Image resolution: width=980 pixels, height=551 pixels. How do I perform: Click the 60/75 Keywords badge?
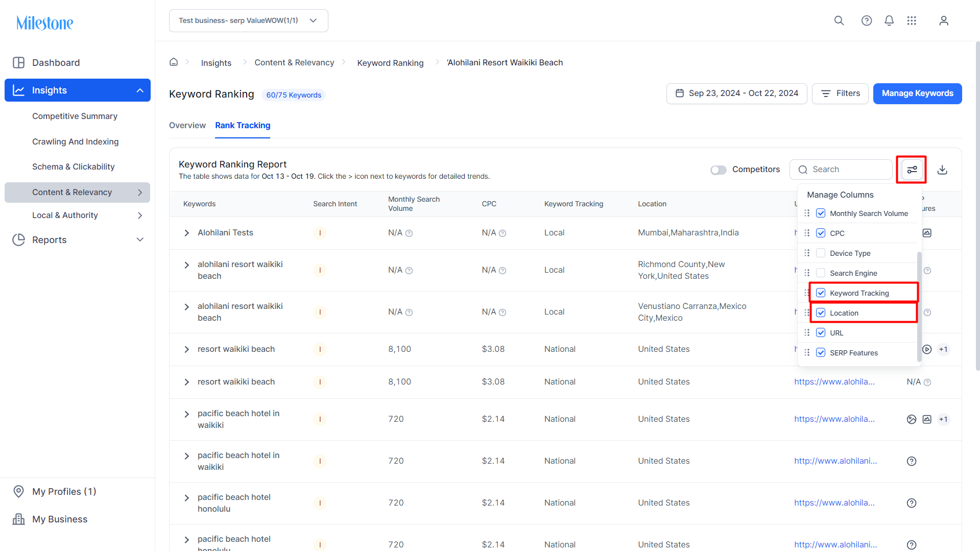pos(294,95)
